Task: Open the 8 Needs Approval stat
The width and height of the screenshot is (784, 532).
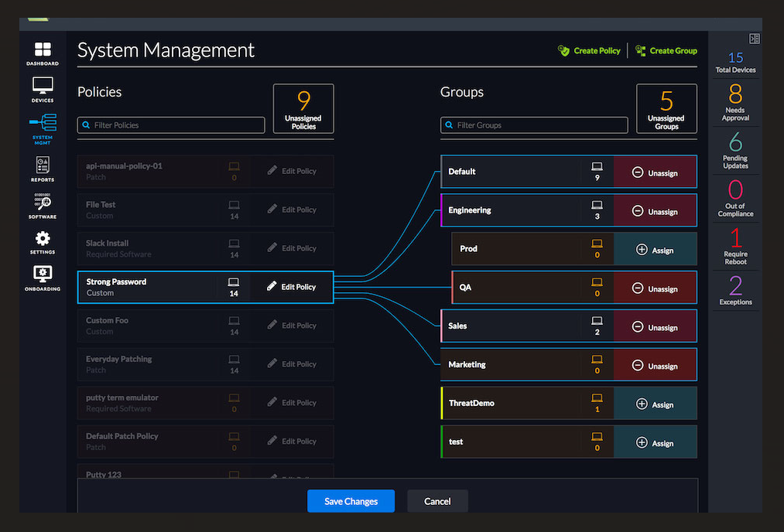Action: [735, 102]
